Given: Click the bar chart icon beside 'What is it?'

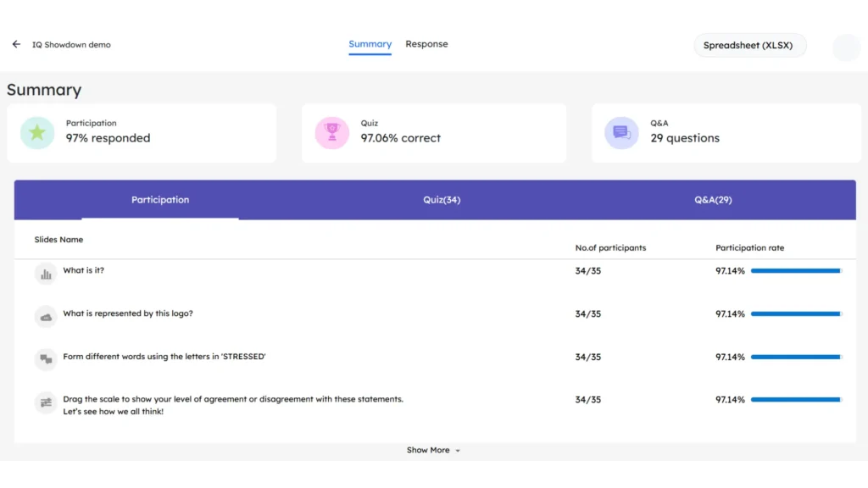Looking at the screenshot, I should pyautogui.click(x=46, y=274).
